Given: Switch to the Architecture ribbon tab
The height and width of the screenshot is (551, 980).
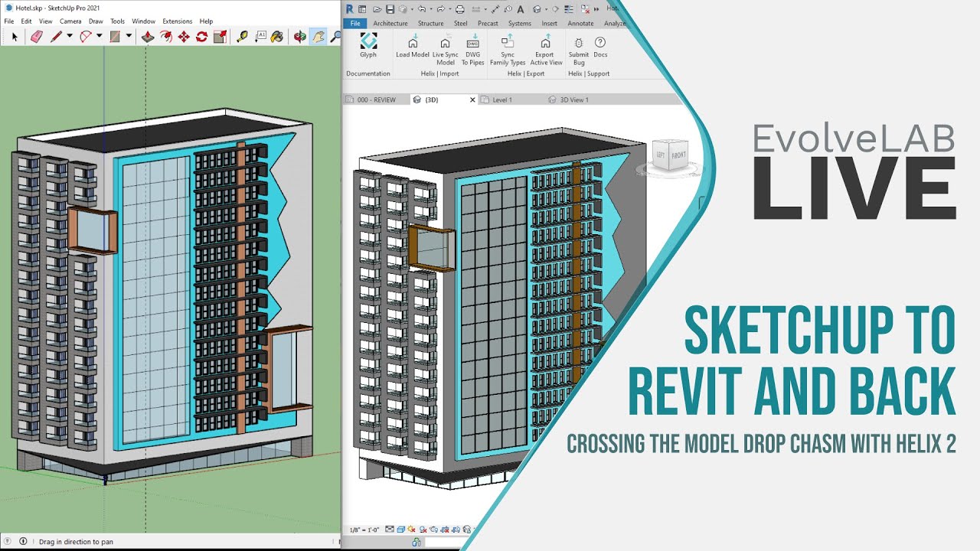Looking at the screenshot, I should (x=390, y=24).
